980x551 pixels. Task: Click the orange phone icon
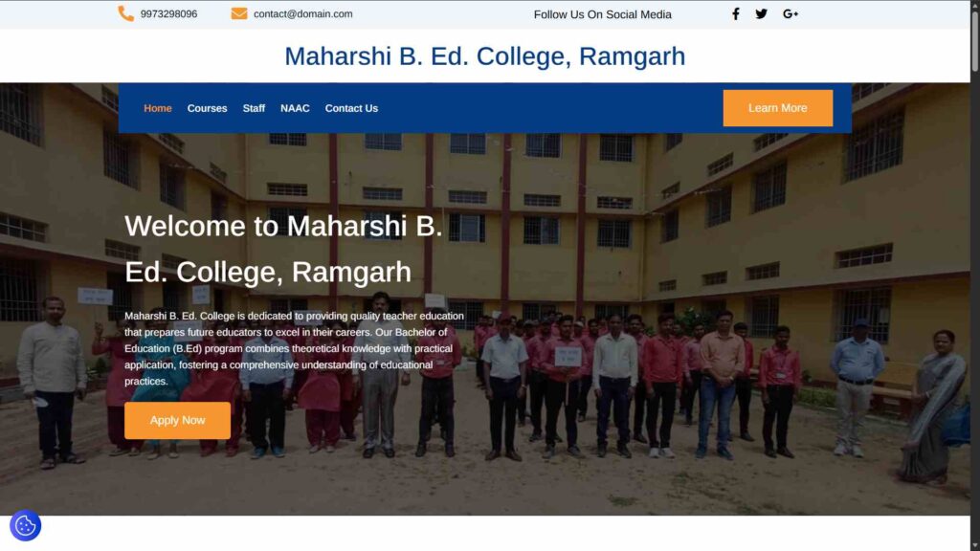[x=125, y=13]
